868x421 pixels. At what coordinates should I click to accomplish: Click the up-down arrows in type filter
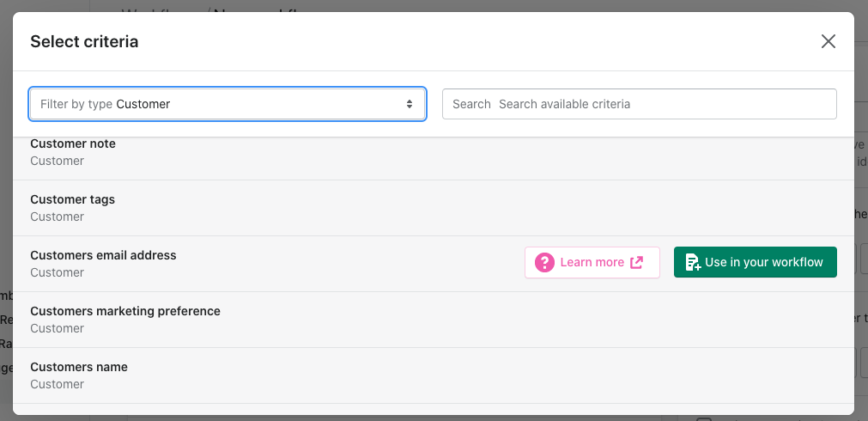pos(409,104)
